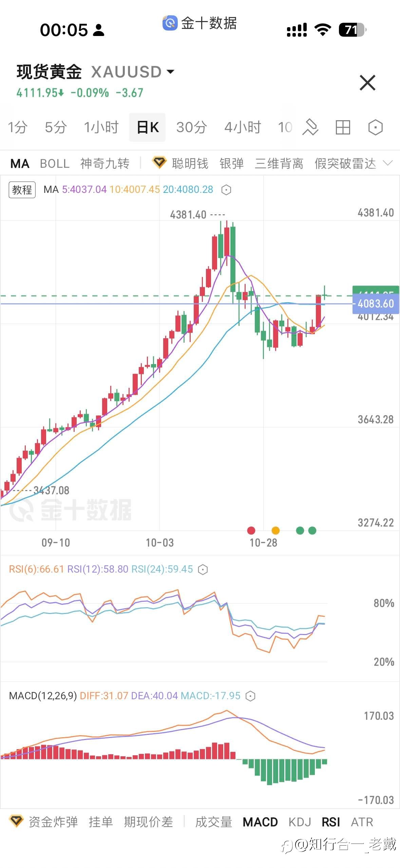Open the drawing tools pencil icon
Viewport: 400px width, 868px height.
tap(310, 128)
